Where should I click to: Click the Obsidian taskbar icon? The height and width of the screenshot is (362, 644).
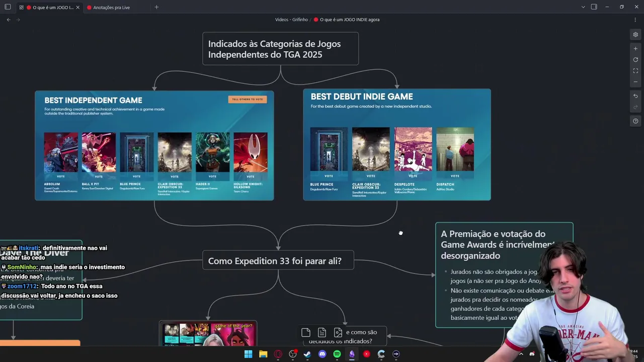point(352,354)
